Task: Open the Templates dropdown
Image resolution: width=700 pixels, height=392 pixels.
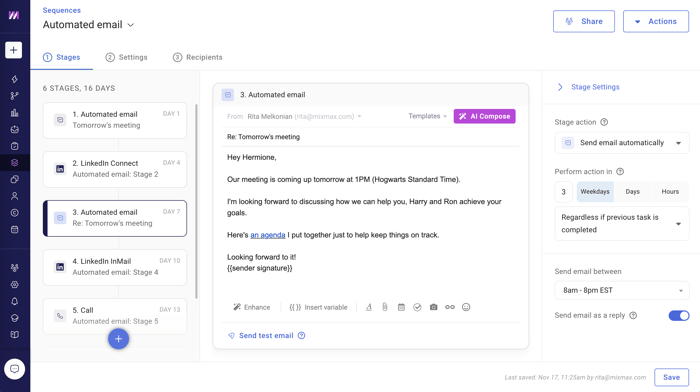Action: 428,116
